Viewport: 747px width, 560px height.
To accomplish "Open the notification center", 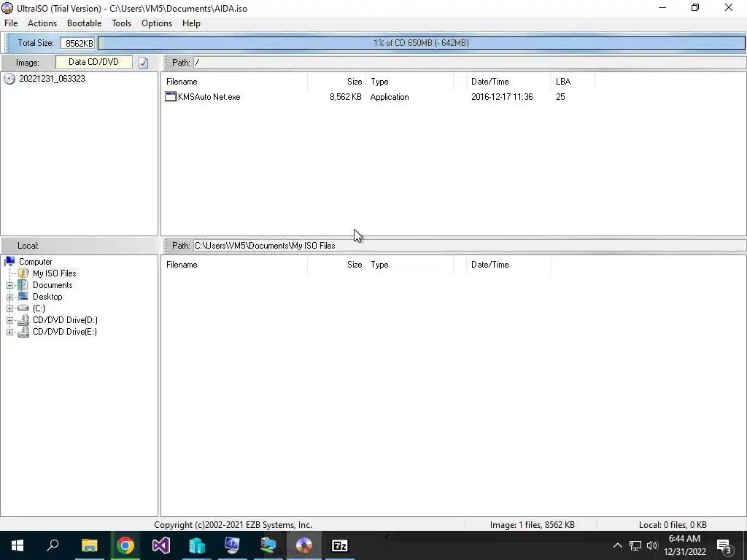I will point(724,545).
